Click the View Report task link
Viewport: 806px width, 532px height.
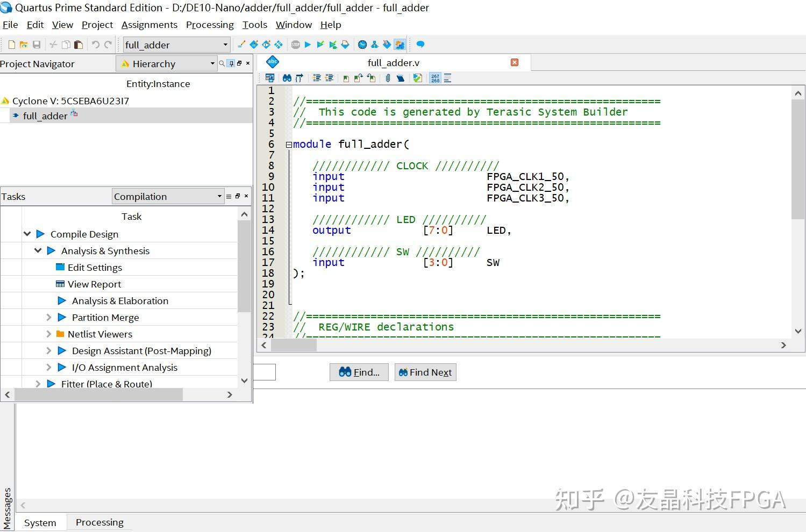[95, 284]
